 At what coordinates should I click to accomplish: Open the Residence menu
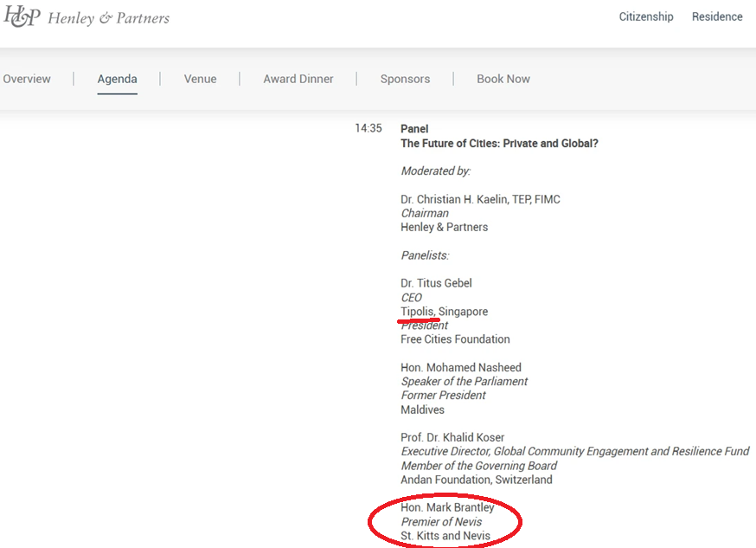tap(717, 17)
